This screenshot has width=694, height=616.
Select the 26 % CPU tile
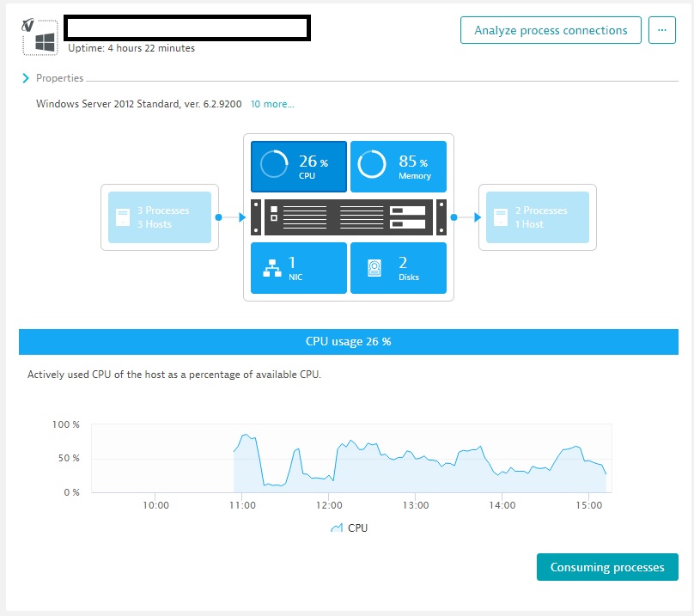coord(299,167)
